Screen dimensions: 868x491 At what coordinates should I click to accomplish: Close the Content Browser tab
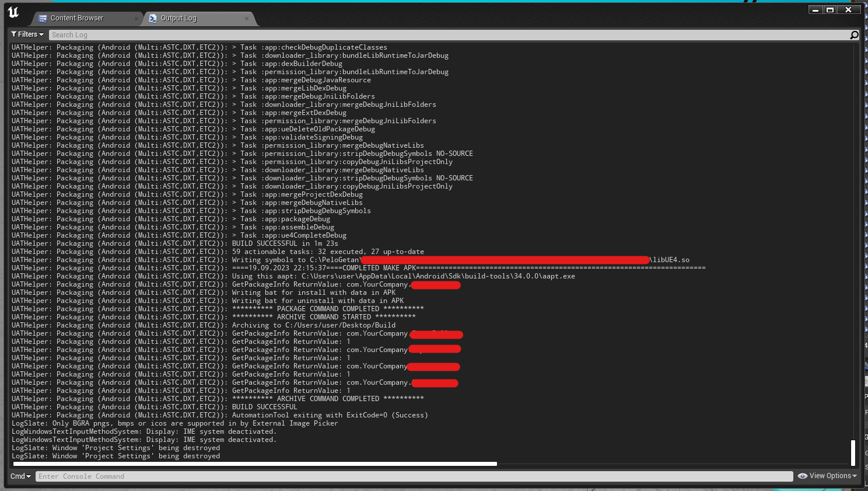click(x=136, y=19)
